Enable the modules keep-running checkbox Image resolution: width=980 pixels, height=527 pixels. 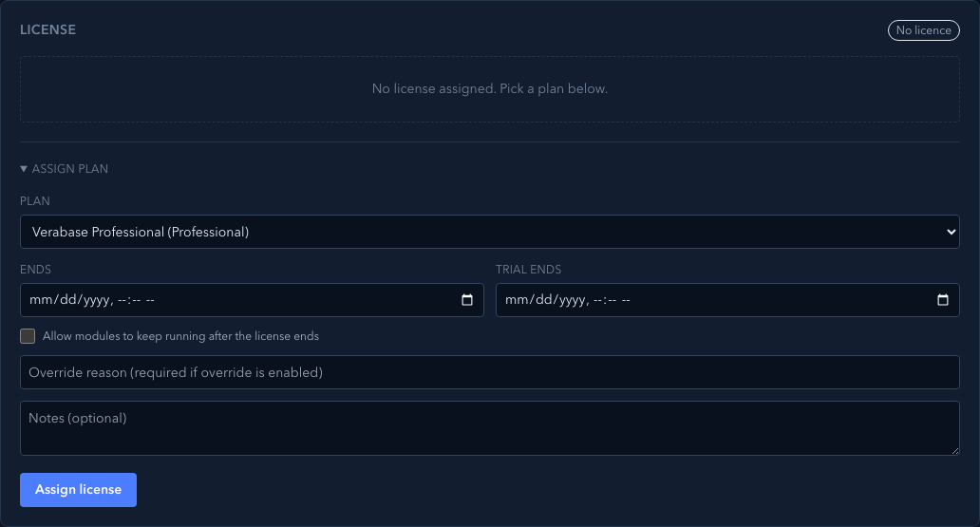[28, 336]
